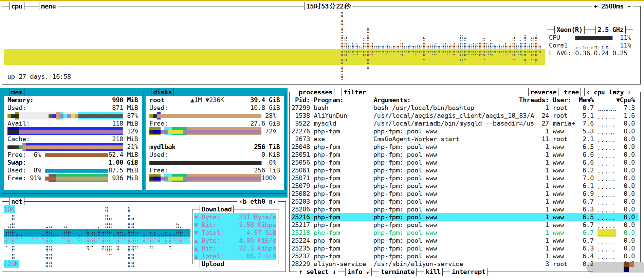644x278 pixels.
Task: Click the cpu box label
Action: point(17,6)
